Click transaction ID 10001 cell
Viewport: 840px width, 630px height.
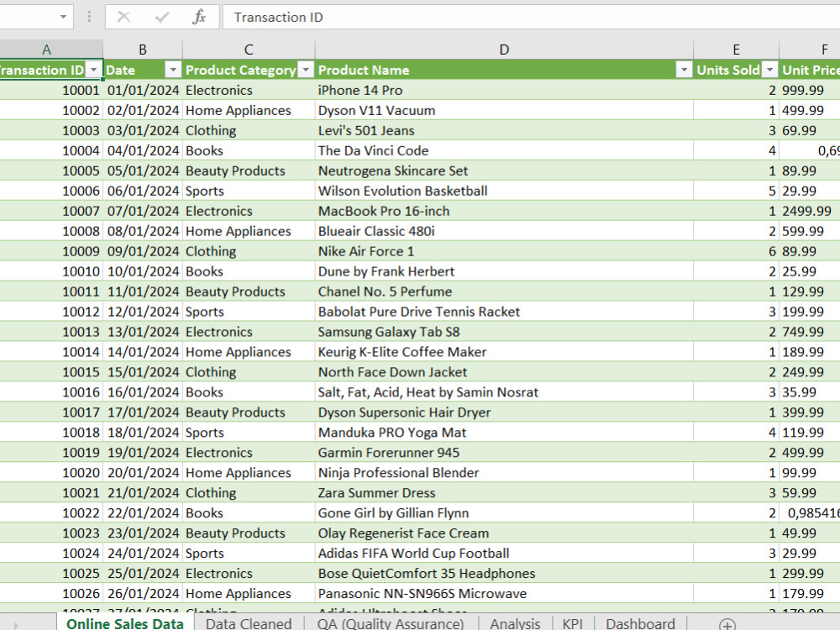point(51,90)
